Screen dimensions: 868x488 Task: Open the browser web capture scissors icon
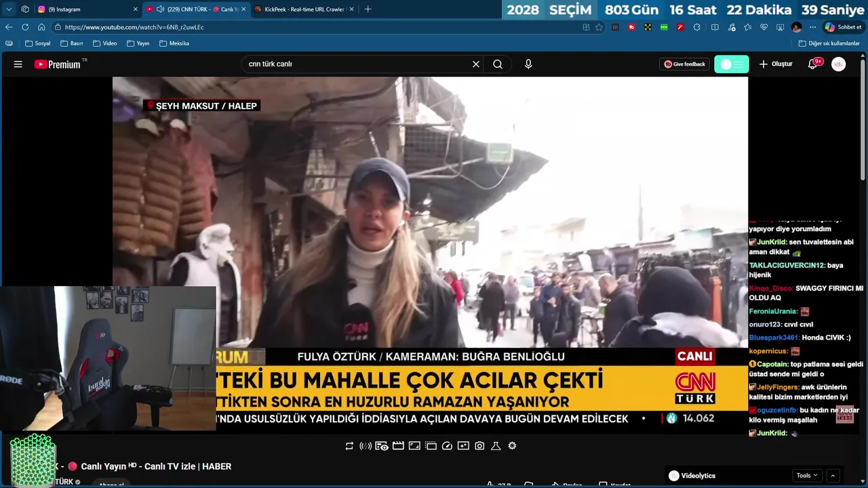[x=780, y=27]
